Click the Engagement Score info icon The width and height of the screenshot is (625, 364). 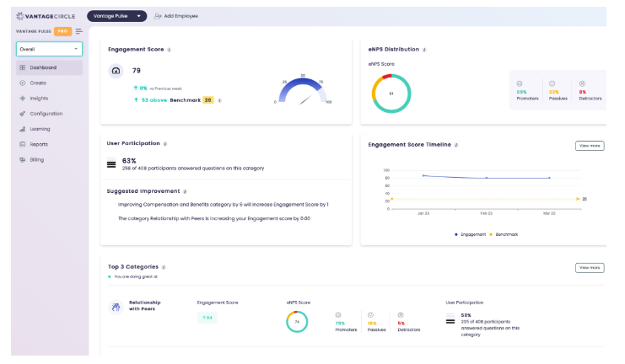(169, 50)
